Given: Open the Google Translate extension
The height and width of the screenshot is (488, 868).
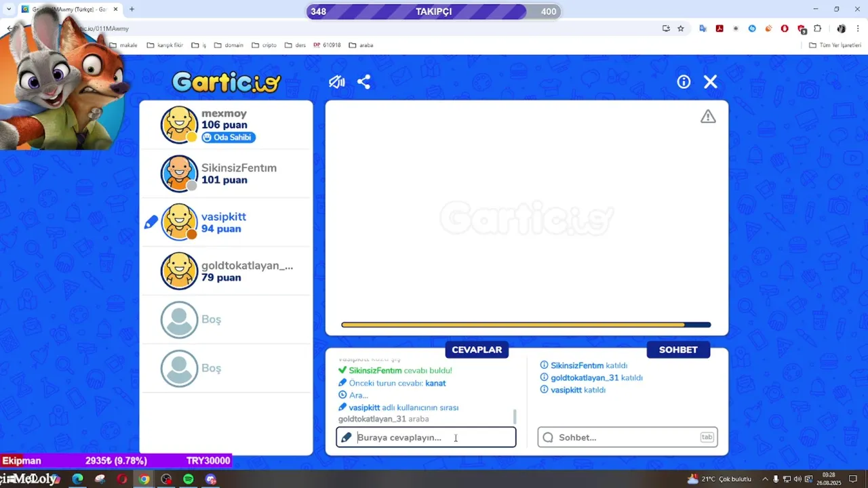Looking at the screenshot, I should 703,28.
